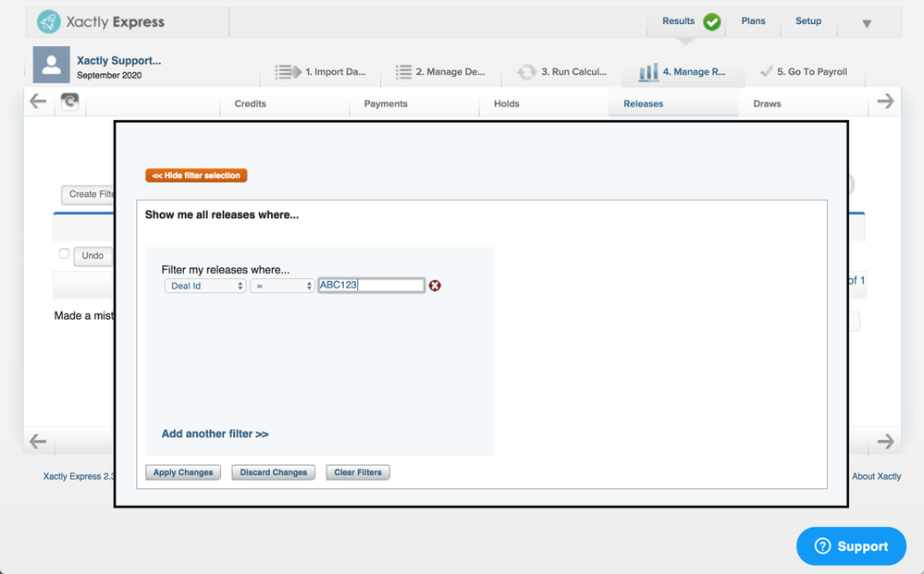Viewport: 924px width, 574px height.
Task: Go to step 1 Import Data
Action: [336, 72]
